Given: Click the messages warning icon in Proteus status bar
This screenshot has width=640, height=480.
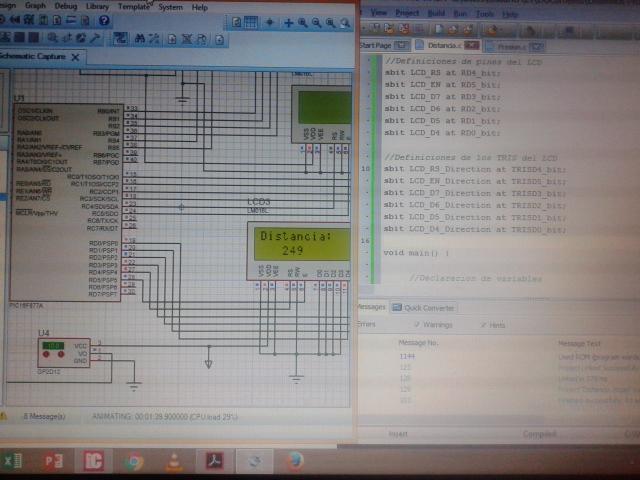Looking at the screenshot, I should click(x=4, y=416).
